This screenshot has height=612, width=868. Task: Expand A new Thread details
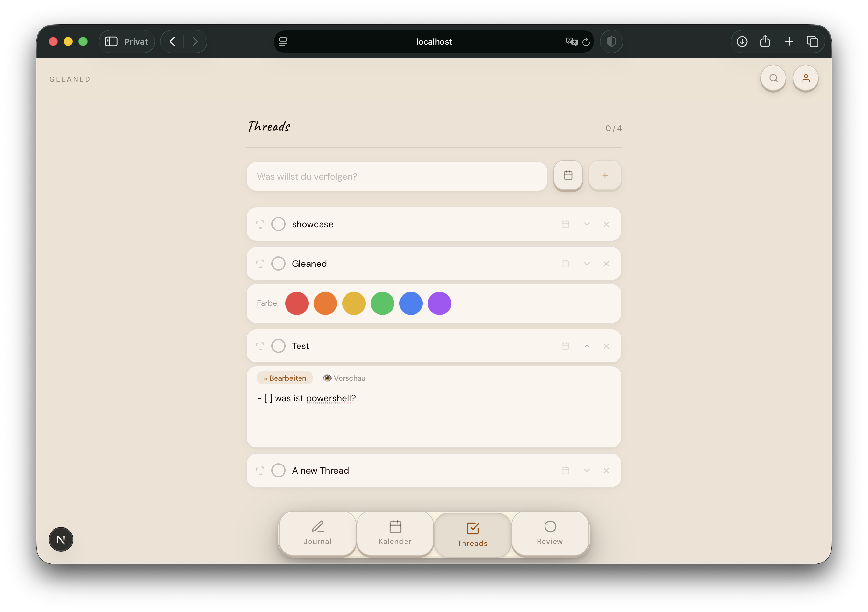587,470
